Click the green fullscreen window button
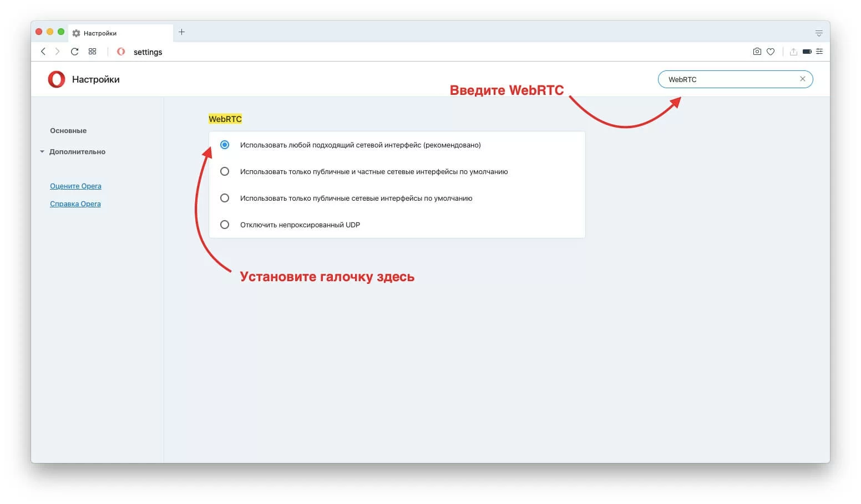The image size is (861, 504). (x=61, y=32)
